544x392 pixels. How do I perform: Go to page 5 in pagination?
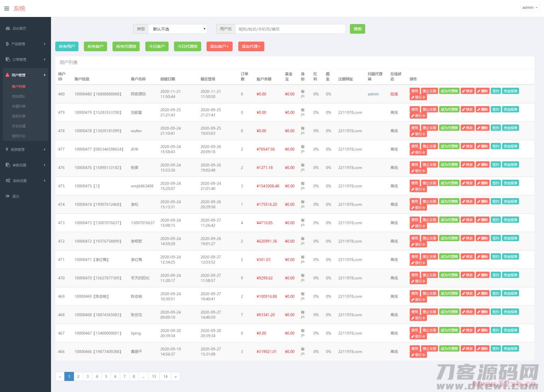pos(106,376)
